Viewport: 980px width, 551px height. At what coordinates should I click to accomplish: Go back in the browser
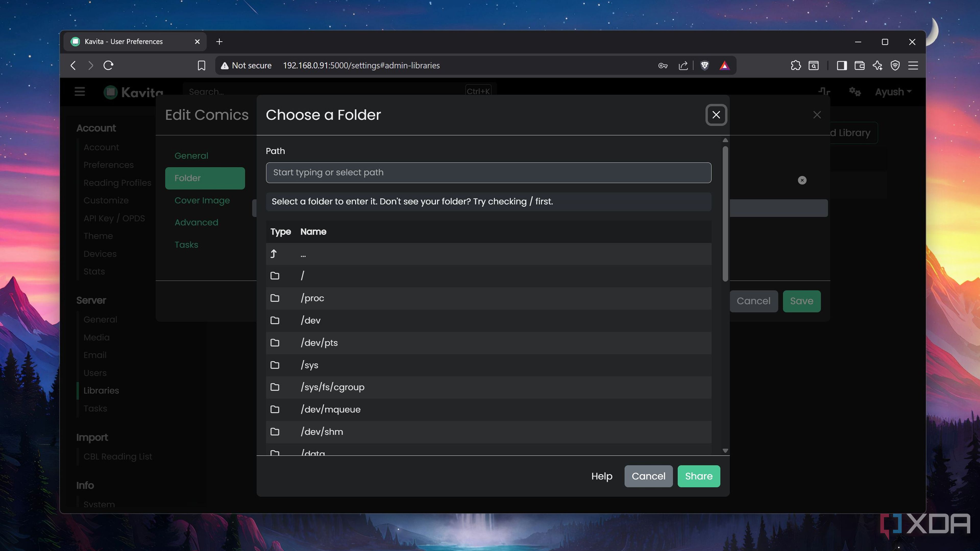[73, 65]
